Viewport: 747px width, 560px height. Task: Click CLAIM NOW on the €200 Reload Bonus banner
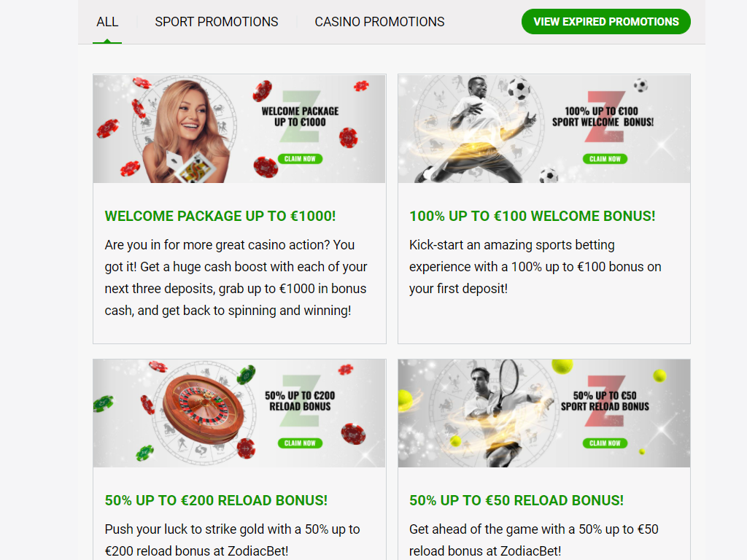(300, 443)
